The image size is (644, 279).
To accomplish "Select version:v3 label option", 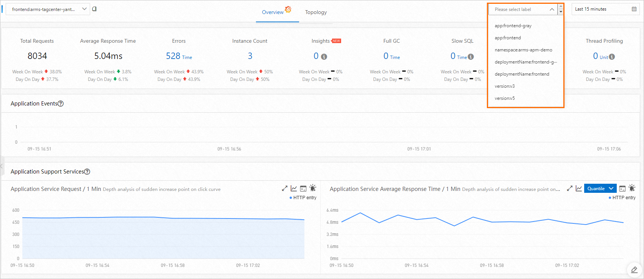I will click(525, 86).
